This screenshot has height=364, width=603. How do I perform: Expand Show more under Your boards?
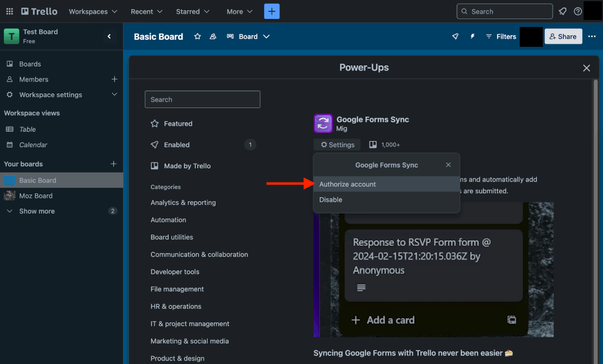tap(37, 211)
